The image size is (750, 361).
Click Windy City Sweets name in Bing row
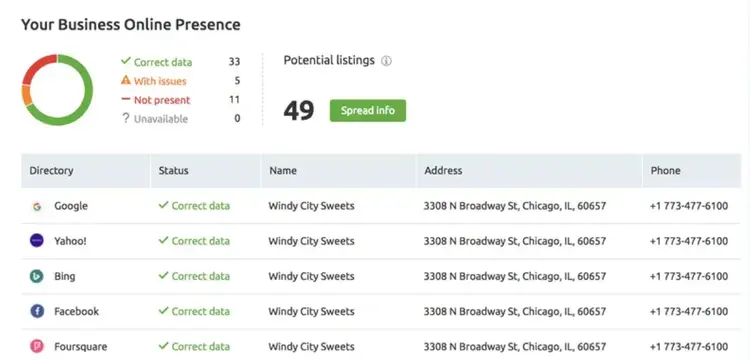click(x=311, y=276)
